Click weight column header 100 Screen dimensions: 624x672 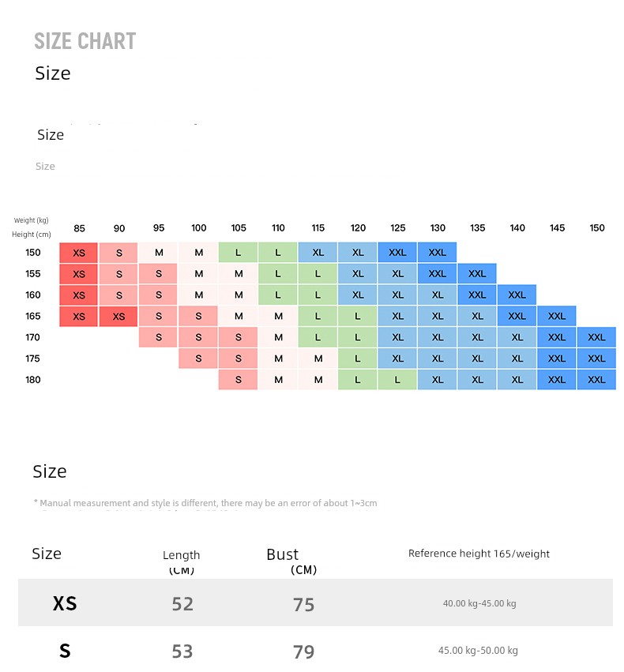tap(199, 228)
